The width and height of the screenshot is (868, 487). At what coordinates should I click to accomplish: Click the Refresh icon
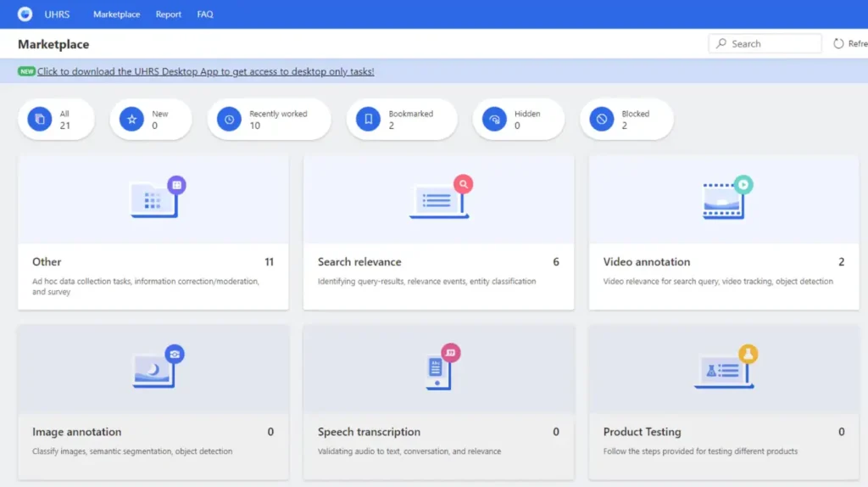point(838,43)
